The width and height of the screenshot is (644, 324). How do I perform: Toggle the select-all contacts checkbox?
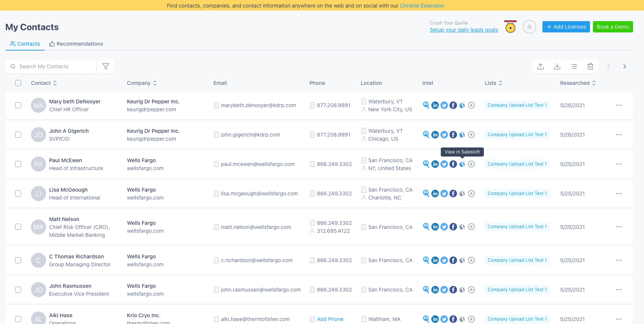[18, 83]
